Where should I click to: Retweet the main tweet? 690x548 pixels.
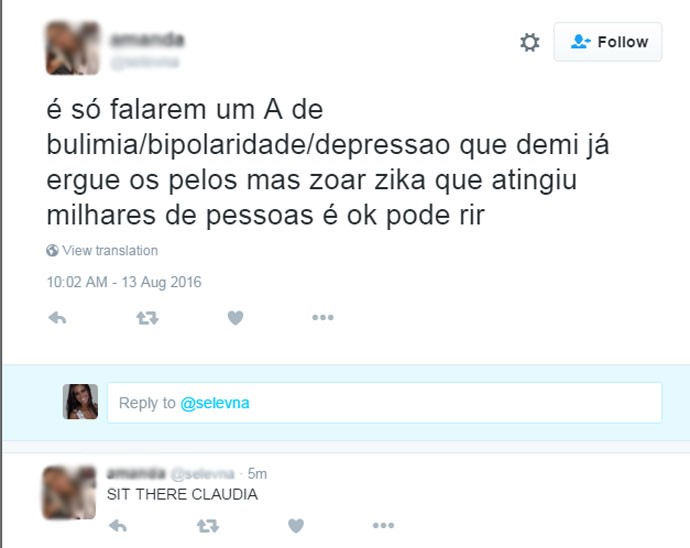pos(147,317)
